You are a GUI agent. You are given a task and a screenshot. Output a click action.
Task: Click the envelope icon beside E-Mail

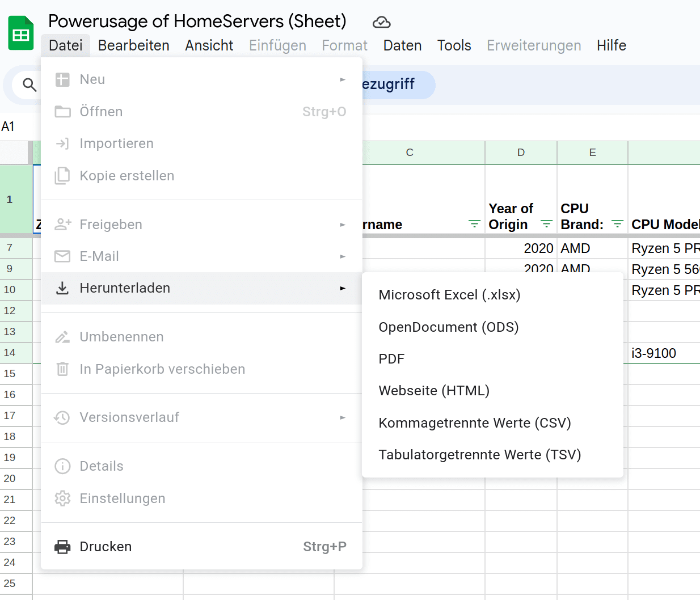pos(62,256)
